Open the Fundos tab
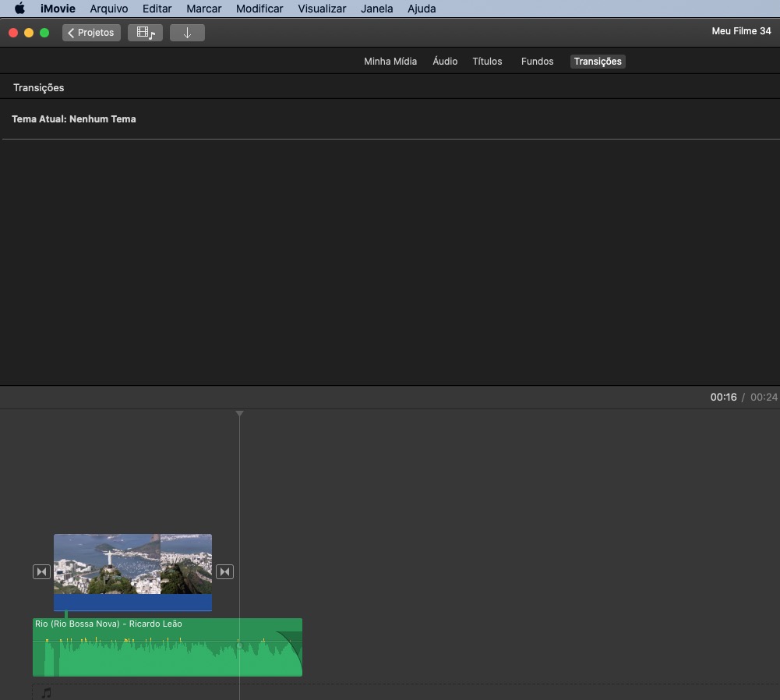This screenshot has height=700, width=780. pyautogui.click(x=537, y=62)
